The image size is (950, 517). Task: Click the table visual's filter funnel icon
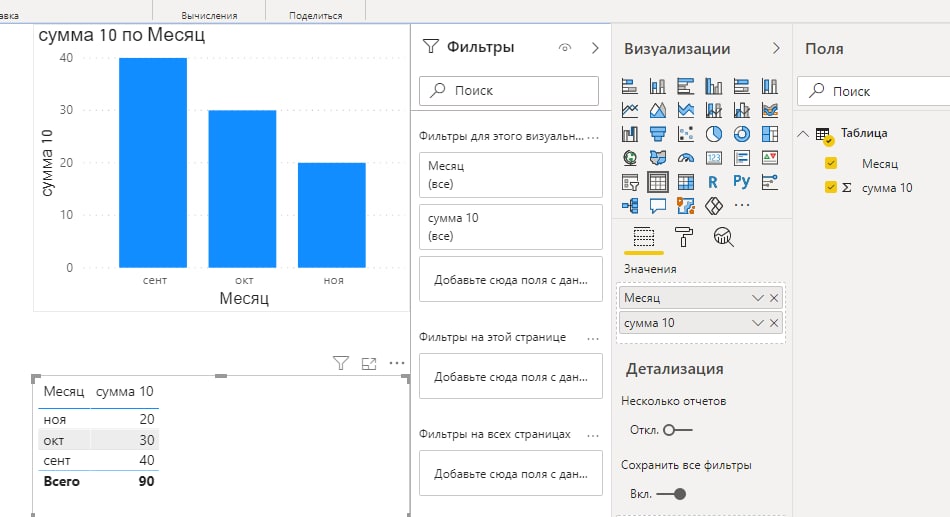click(x=341, y=363)
